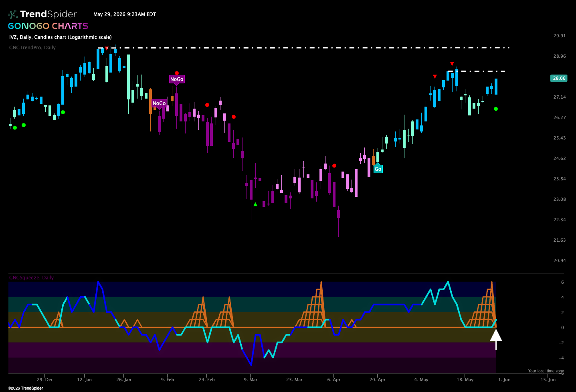Click the 9. Mar date axis label
576x392 pixels.
[x=251, y=380]
